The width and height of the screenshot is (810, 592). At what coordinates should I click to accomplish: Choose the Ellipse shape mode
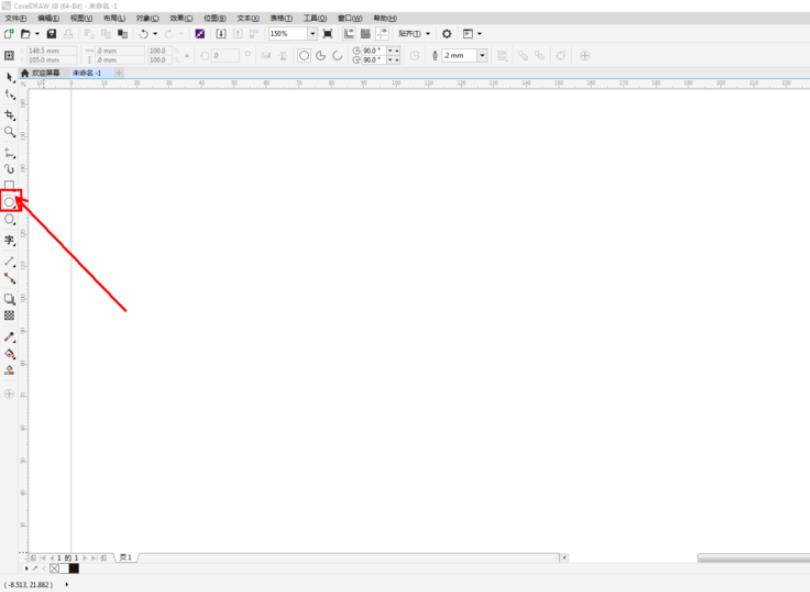coord(304,55)
